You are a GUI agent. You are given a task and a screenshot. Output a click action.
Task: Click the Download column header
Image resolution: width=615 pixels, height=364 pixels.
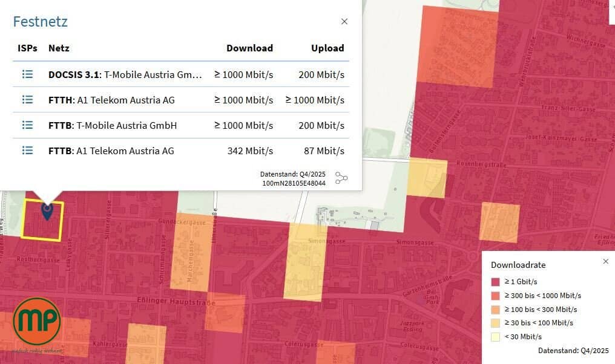coord(249,48)
